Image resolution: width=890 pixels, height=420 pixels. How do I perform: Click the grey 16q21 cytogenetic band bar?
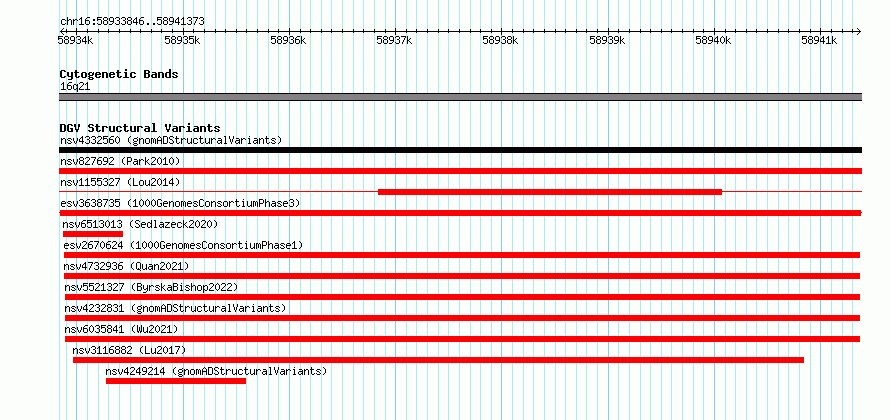click(460, 97)
